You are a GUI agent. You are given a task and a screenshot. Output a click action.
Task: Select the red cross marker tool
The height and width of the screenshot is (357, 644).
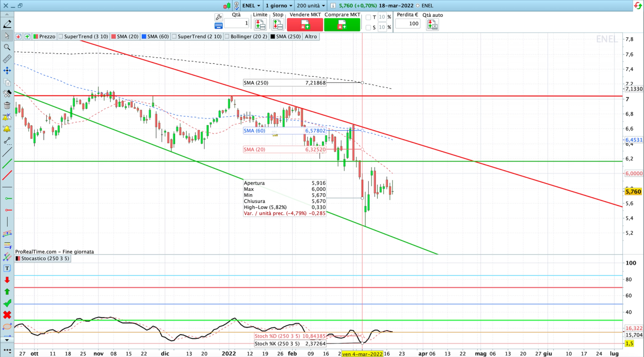pyautogui.click(x=7, y=315)
